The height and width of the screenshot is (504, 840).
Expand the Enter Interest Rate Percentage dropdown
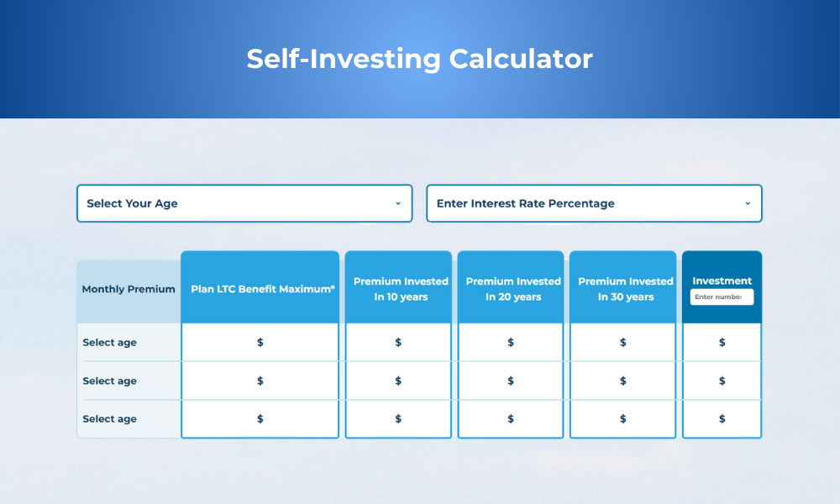(593, 203)
